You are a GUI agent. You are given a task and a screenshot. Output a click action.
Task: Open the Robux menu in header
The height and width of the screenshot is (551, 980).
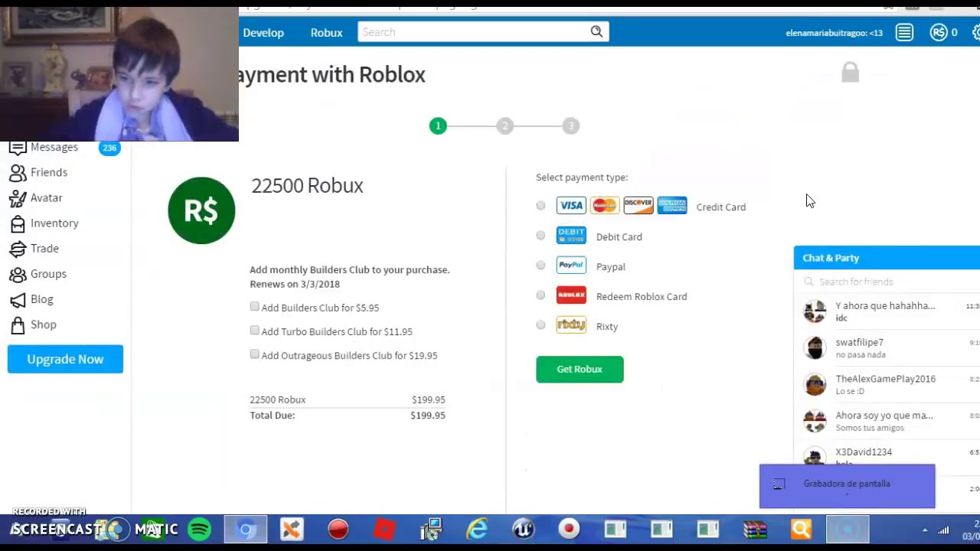pos(326,33)
